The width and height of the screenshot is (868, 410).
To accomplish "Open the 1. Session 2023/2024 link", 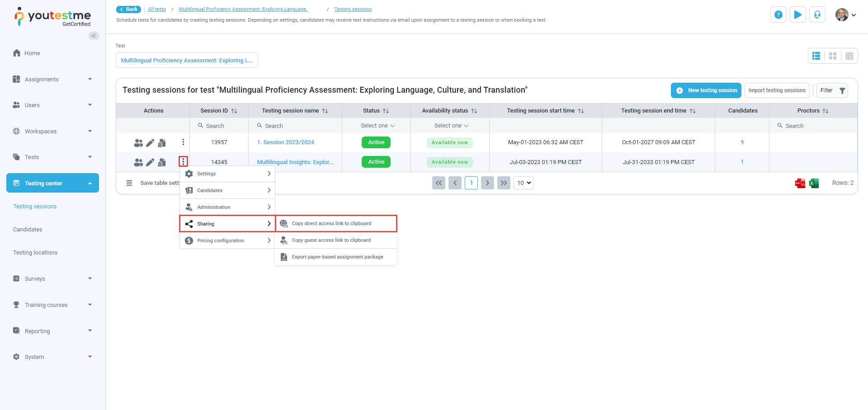I will pos(285,142).
